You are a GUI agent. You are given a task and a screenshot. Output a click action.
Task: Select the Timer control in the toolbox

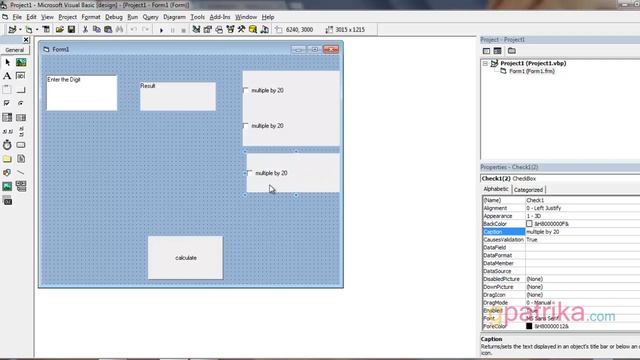7,145
